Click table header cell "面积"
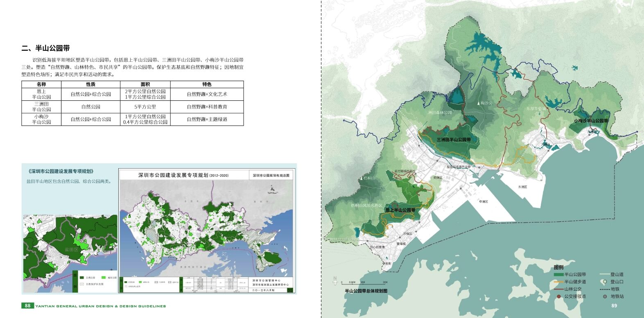The width and height of the screenshot is (644, 318). pyautogui.click(x=145, y=84)
